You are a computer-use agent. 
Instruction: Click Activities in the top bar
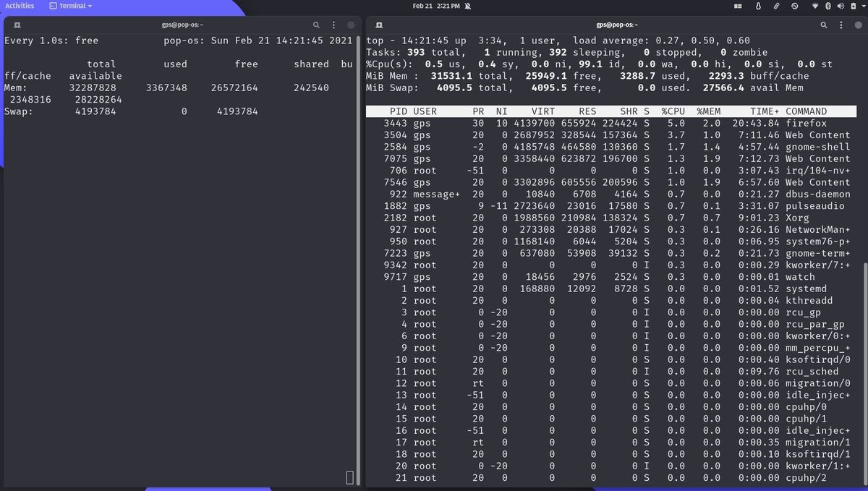20,6
